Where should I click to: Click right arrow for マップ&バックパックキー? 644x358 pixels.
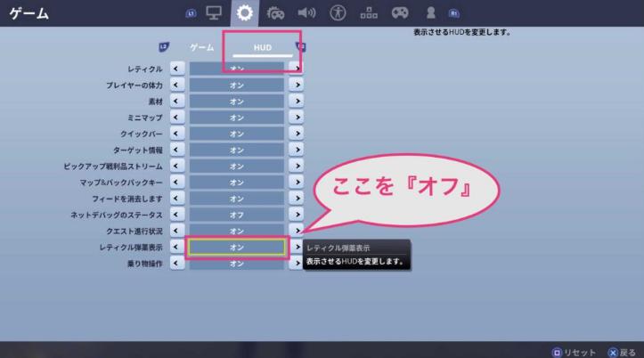[x=296, y=182]
